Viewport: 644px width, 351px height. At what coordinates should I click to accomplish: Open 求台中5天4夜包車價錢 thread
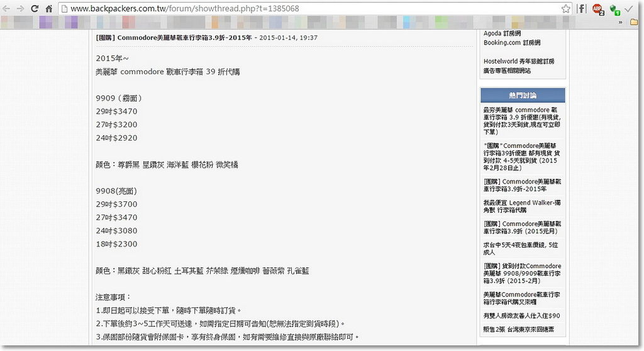click(x=520, y=248)
